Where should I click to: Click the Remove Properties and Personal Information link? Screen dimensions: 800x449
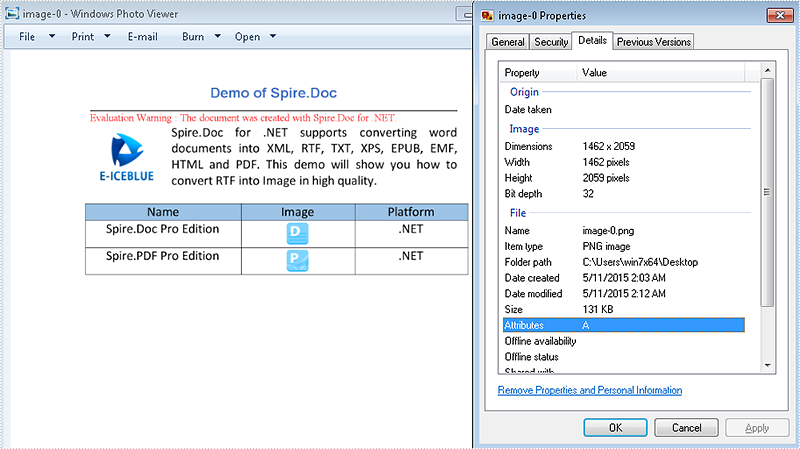coord(590,390)
